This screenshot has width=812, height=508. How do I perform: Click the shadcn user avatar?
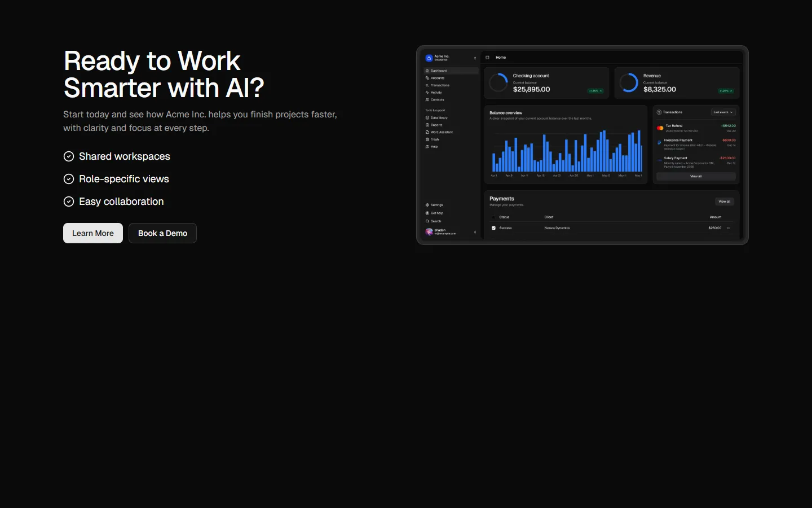pyautogui.click(x=429, y=231)
